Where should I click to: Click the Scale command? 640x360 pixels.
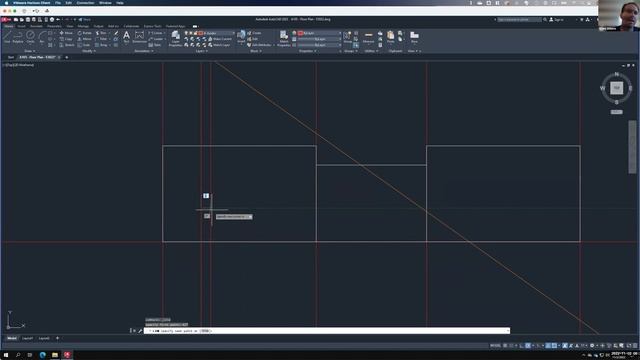click(x=84, y=45)
